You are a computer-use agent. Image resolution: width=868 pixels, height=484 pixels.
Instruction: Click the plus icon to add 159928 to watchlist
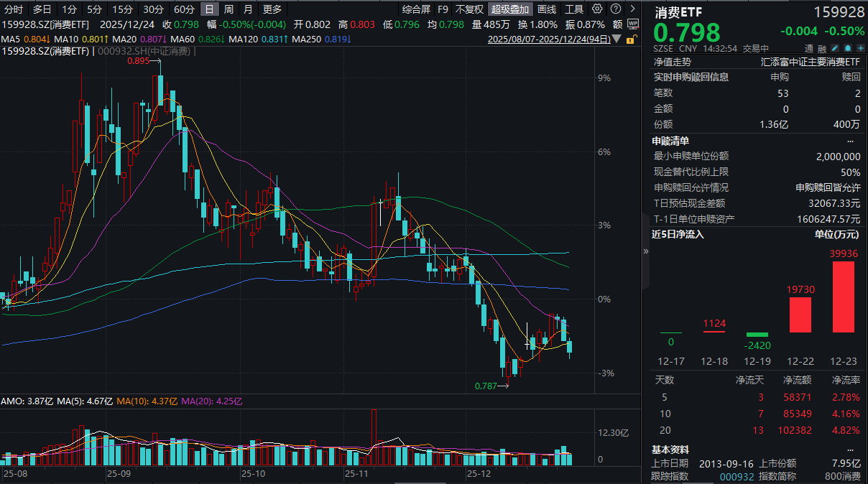click(x=861, y=47)
